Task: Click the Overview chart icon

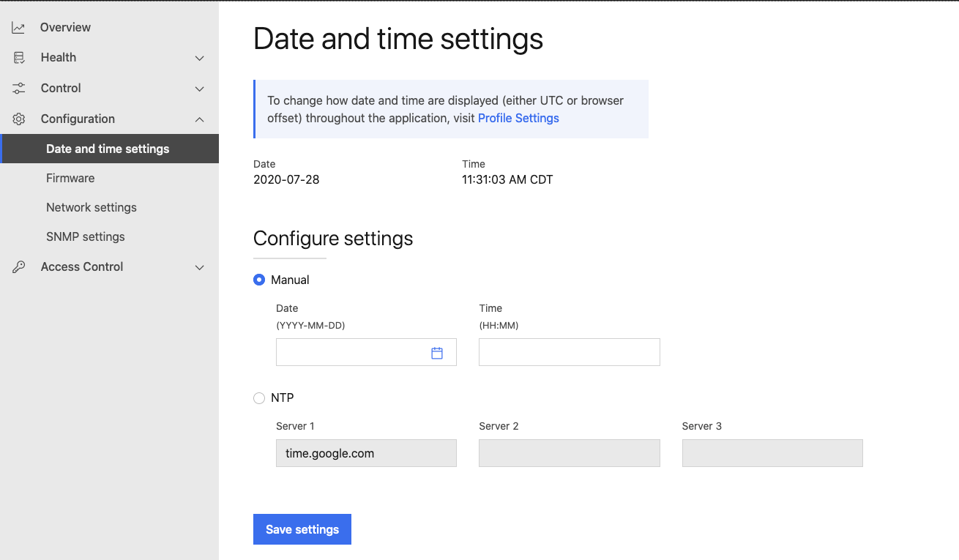Action: (18, 26)
